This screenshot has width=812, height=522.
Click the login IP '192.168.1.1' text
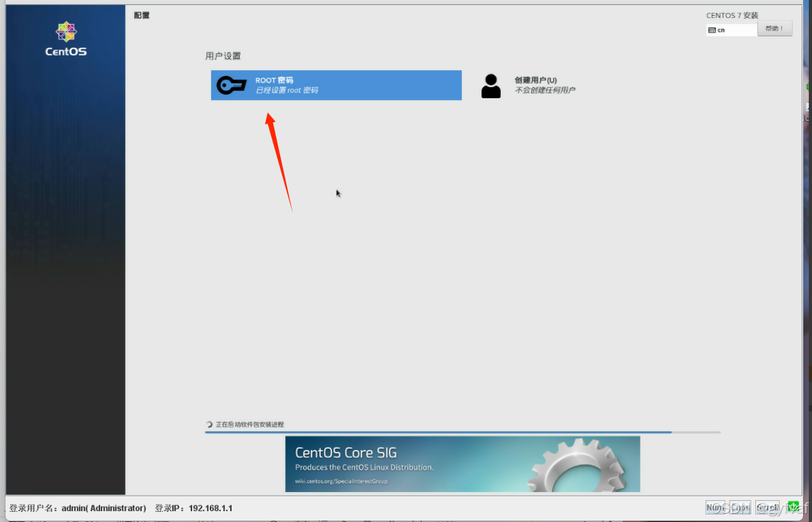tap(210, 508)
